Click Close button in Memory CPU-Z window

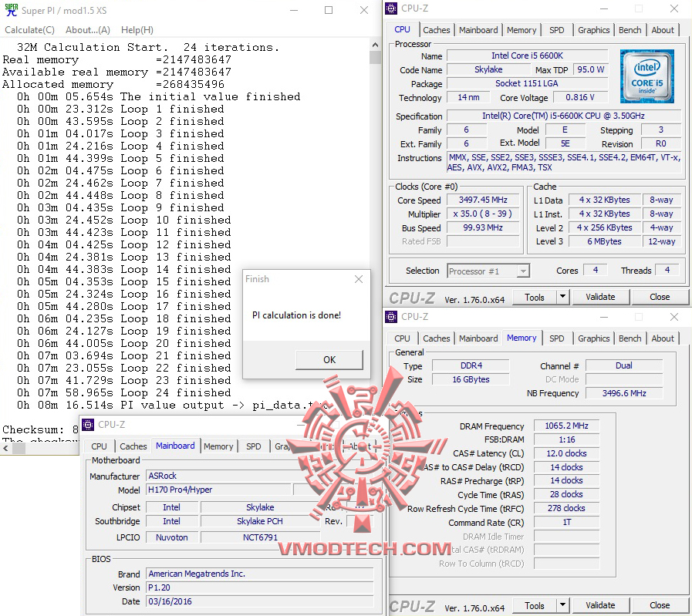(660, 605)
